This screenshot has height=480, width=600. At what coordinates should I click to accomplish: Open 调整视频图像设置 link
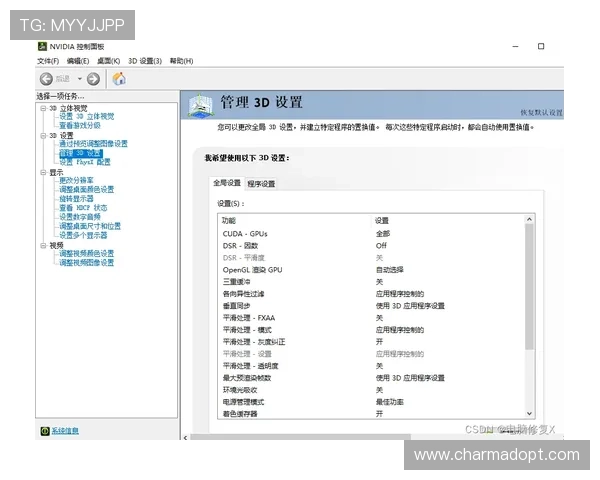[x=86, y=263]
